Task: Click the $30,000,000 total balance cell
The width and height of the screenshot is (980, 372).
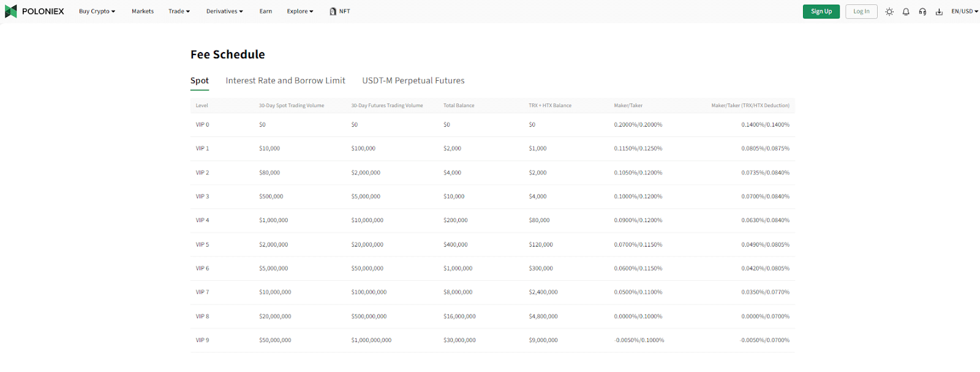Action: coord(459,340)
